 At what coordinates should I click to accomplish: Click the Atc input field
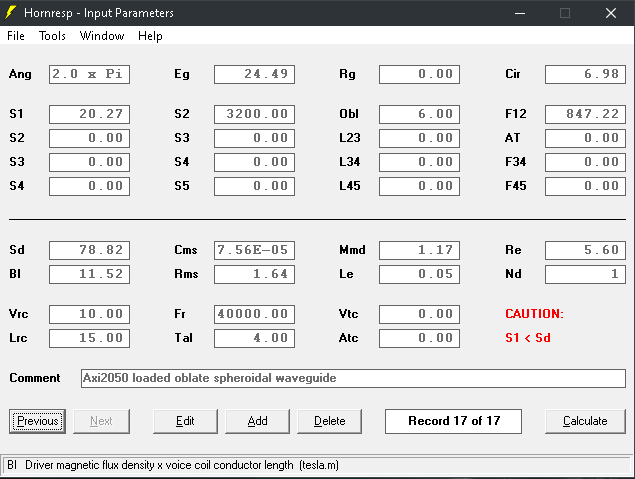point(419,338)
